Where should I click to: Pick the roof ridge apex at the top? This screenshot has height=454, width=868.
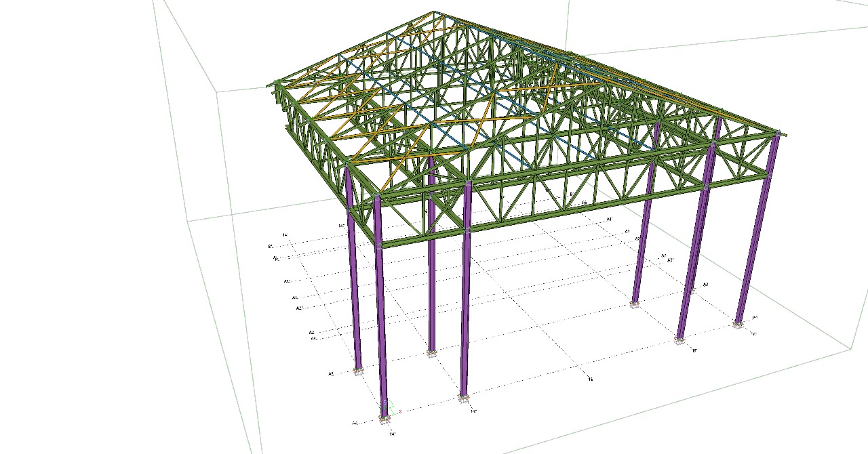click(x=435, y=12)
